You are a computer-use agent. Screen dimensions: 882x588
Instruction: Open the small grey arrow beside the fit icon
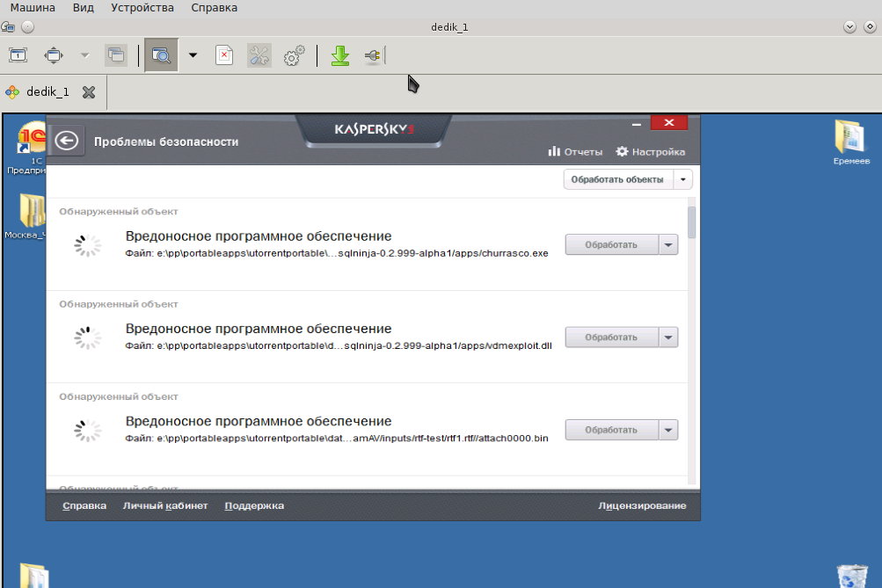pyautogui.click(x=85, y=55)
